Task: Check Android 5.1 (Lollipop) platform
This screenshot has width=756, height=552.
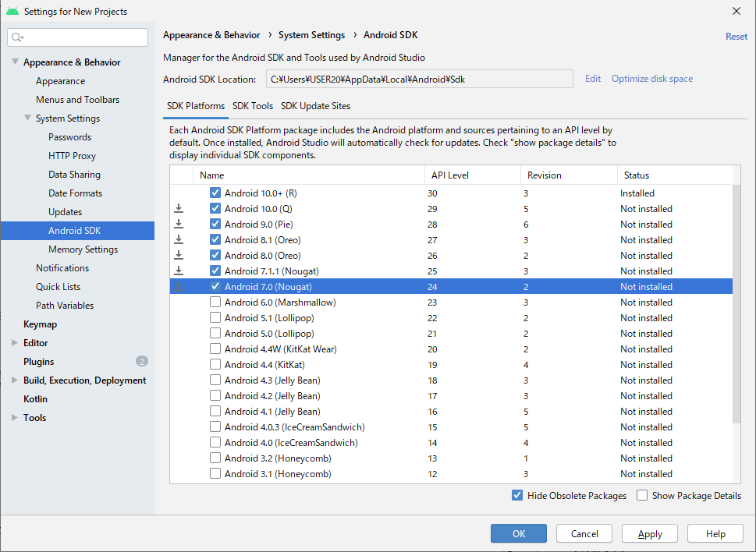Action: click(215, 317)
